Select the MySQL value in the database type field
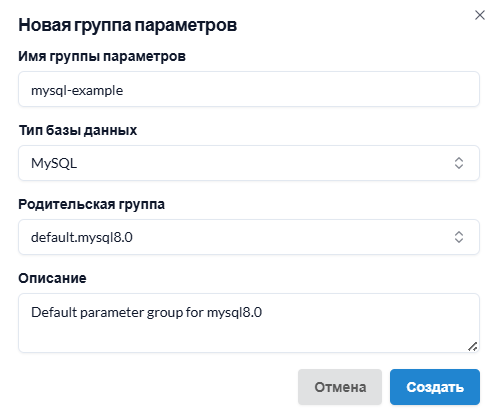Screen dimensions: 493x416 (54, 163)
